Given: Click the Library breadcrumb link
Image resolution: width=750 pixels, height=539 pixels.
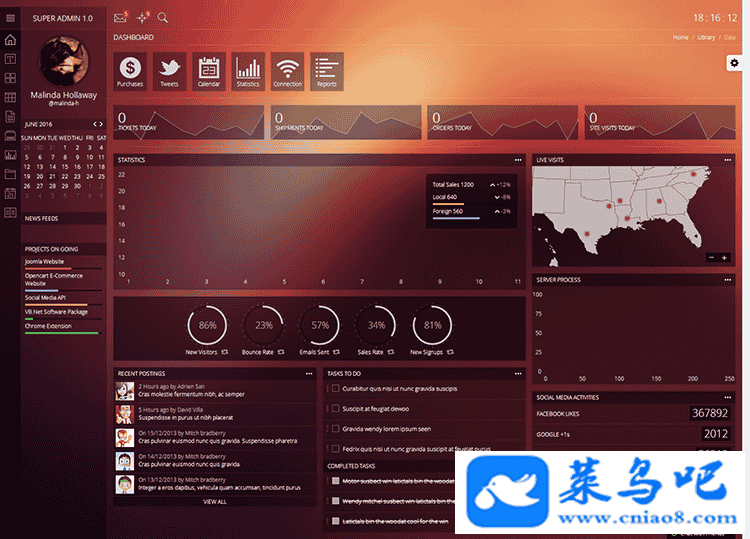Looking at the screenshot, I should [x=706, y=37].
